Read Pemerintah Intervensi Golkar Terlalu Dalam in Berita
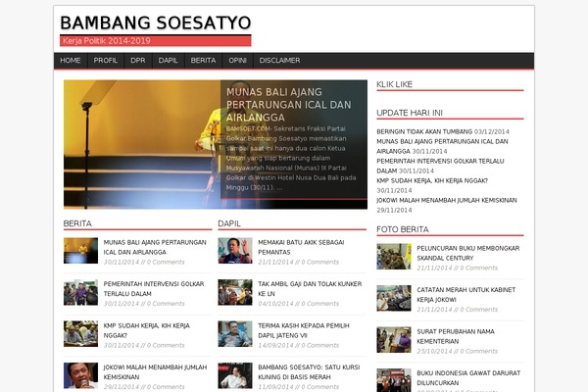Viewport: 588px width, 392px height. tap(154, 289)
